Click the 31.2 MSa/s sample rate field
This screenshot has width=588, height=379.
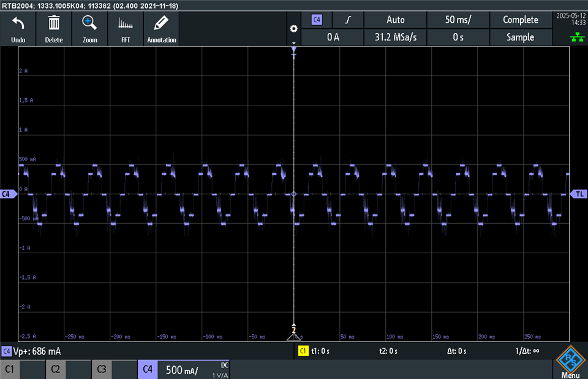click(x=395, y=37)
